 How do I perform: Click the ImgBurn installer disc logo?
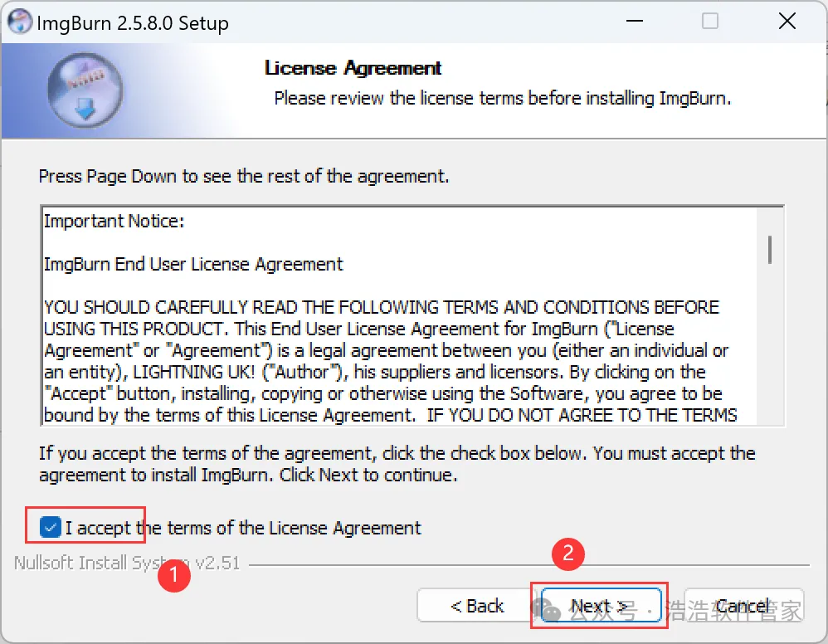pyautogui.click(x=85, y=90)
